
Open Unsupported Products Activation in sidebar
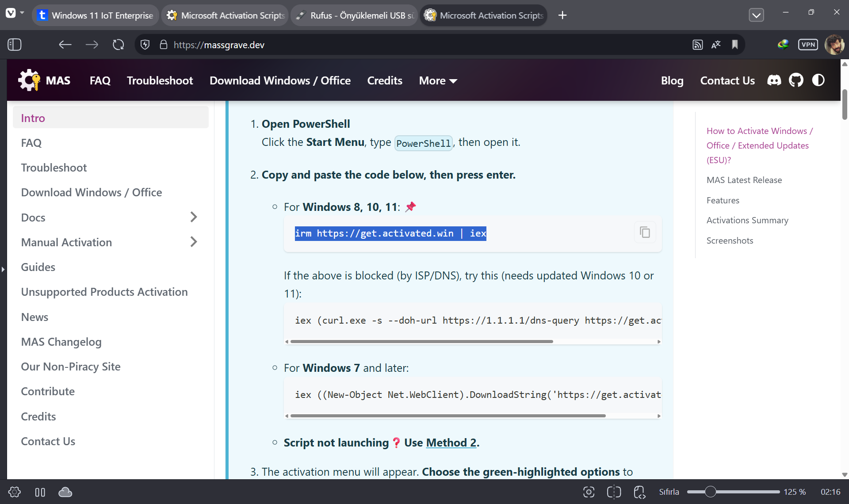coord(104,292)
